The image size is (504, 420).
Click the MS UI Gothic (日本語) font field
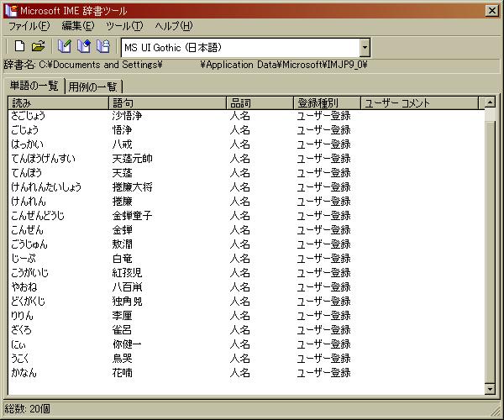(240, 48)
